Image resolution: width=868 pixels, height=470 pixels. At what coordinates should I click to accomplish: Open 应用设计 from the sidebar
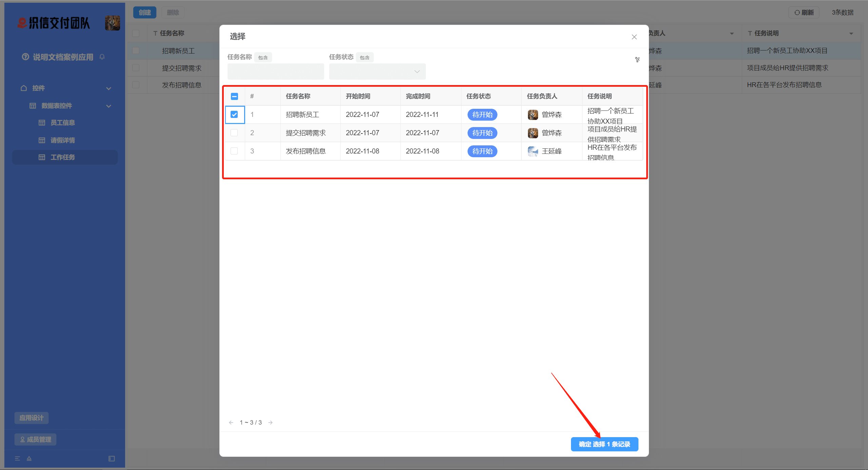click(31, 418)
